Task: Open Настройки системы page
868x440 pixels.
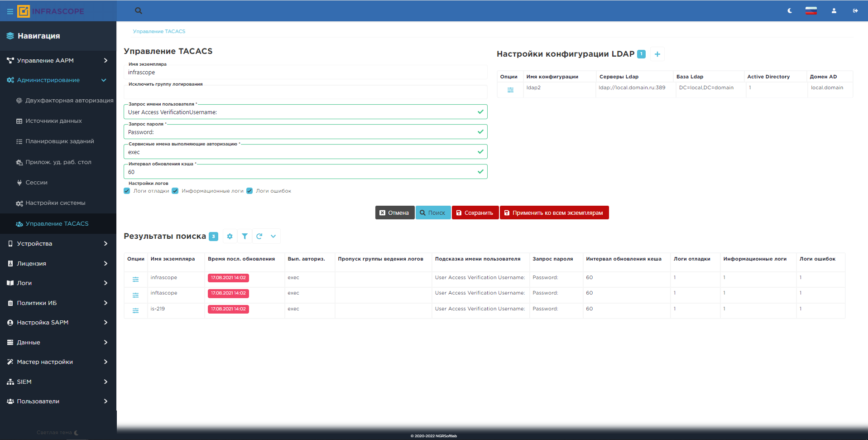Action: click(x=58, y=203)
